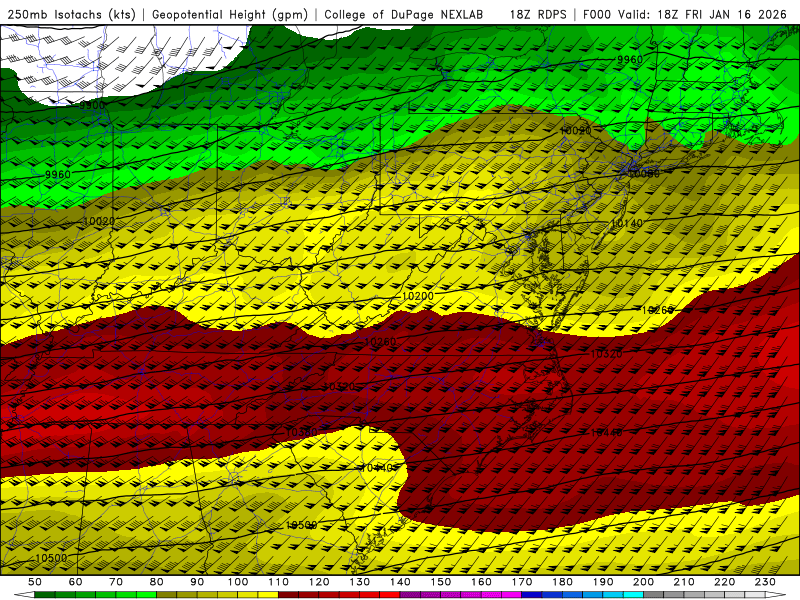Click the 10200 height contour label

click(x=418, y=296)
